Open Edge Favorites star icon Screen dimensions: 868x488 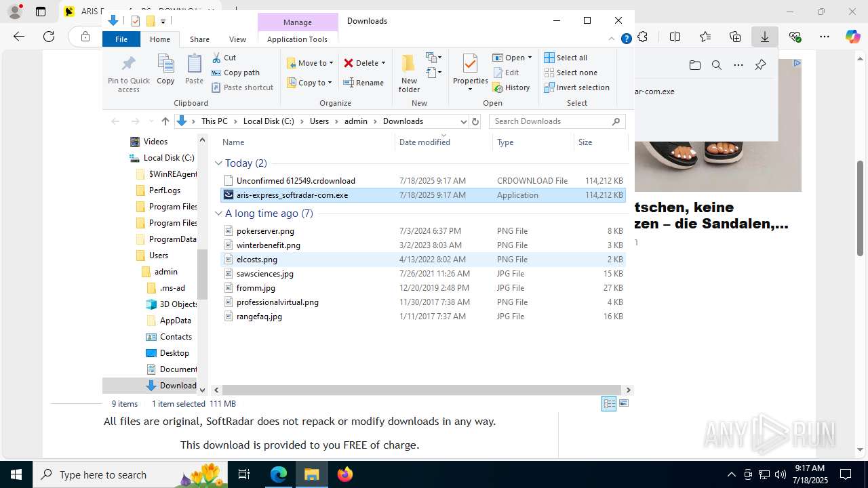[705, 37]
